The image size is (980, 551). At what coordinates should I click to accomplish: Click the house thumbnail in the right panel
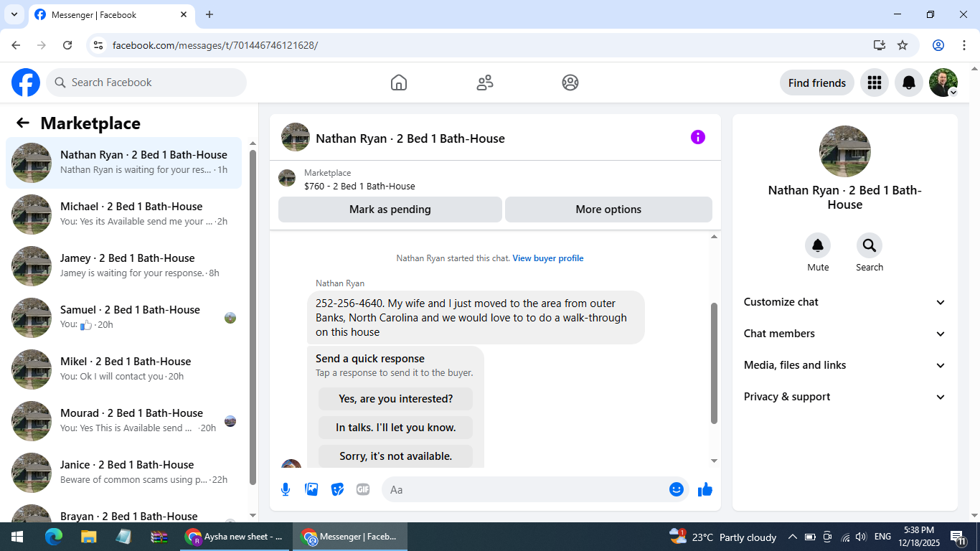[845, 151]
